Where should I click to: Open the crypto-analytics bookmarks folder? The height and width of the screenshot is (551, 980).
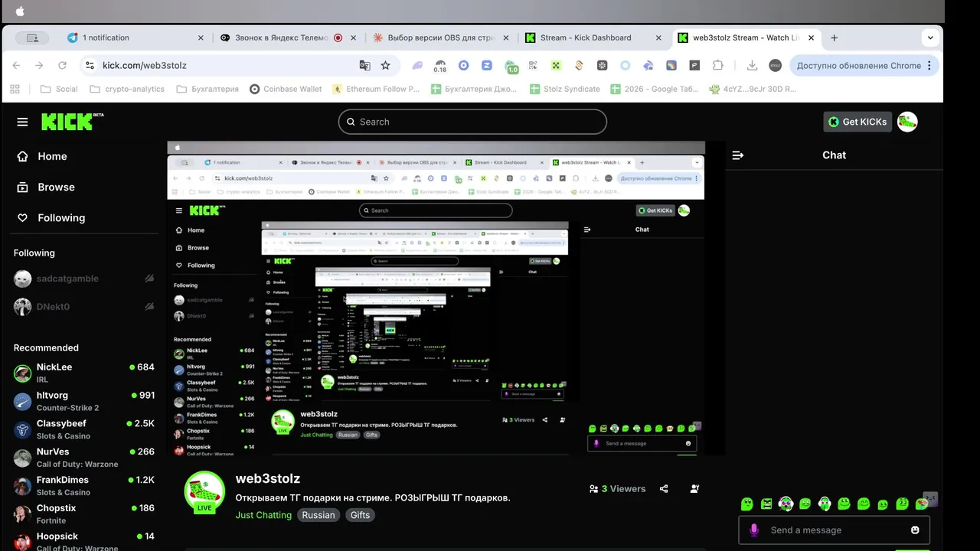[x=127, y=89]
